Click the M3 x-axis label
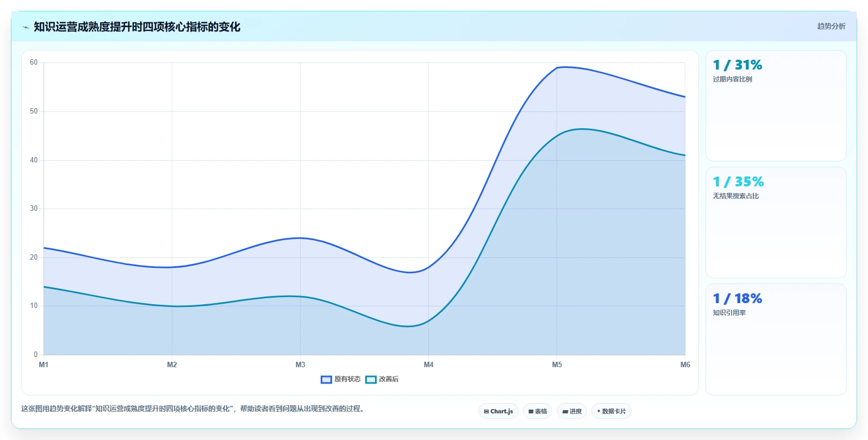Screen dimensions: 868x440 (x=300, y=364)
